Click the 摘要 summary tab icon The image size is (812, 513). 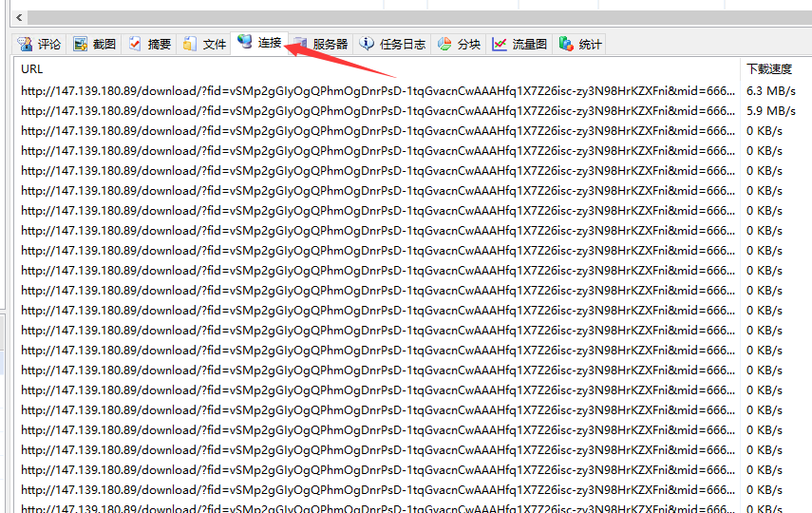pos(135,45)
